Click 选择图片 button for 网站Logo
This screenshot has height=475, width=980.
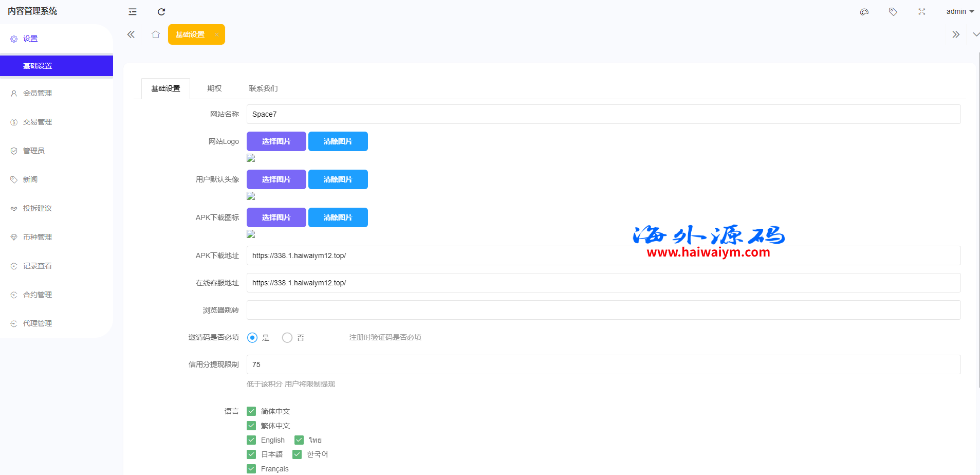(276, 141)
